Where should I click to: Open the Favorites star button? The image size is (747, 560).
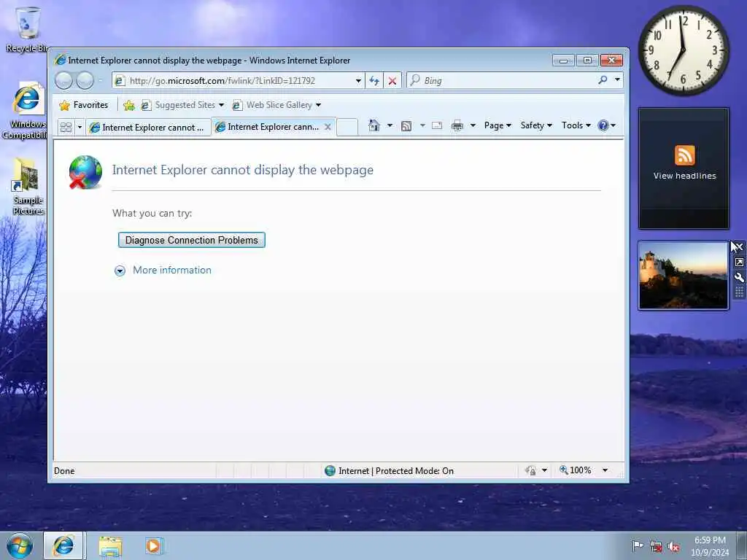pos(83,105)
